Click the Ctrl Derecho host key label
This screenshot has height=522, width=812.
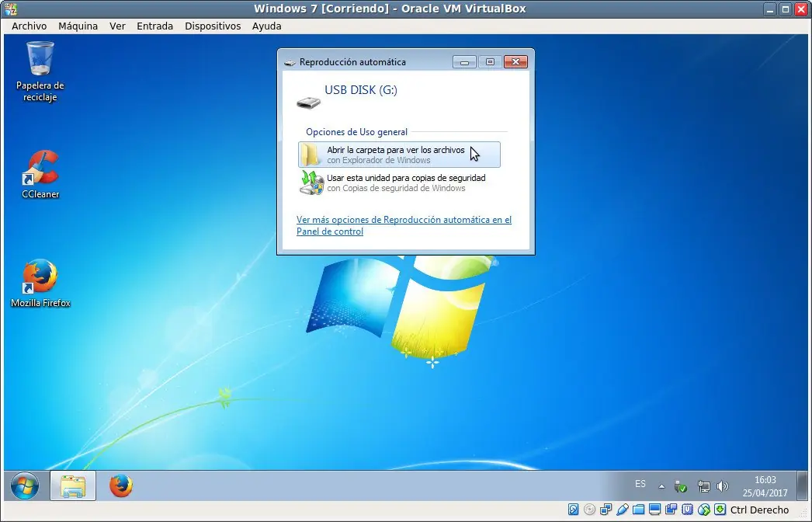coord(759,510)
